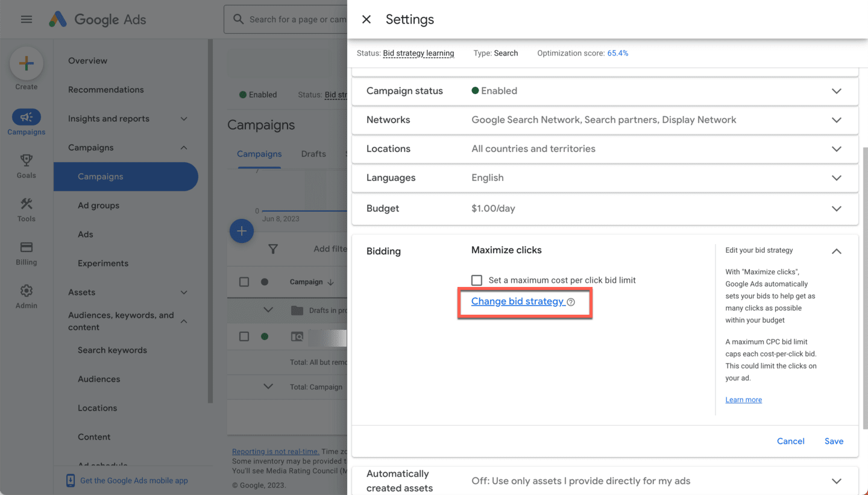Click the 65.4% optimization score
The height and width of the screenshot is (495, 868).
(618, 53)
